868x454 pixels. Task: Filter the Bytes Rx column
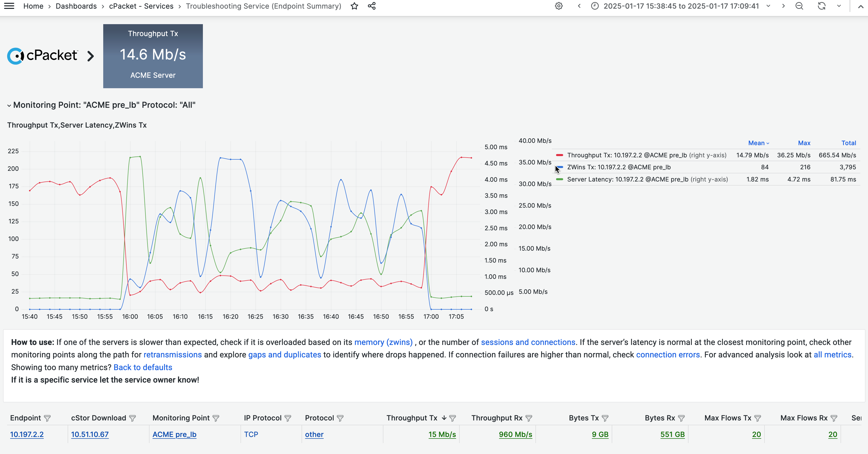click(x=681, y=418)
